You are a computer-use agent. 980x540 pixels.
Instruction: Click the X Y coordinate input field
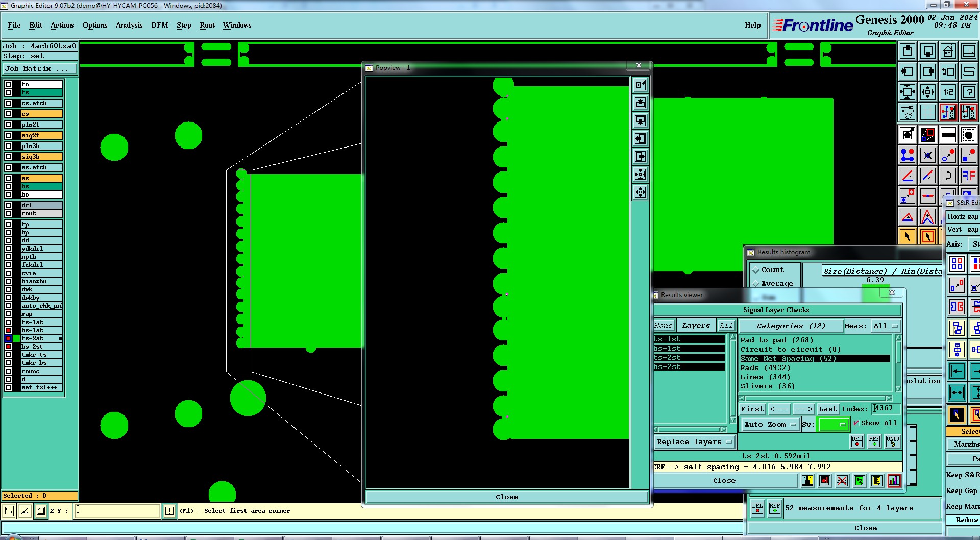(x=117, y=511)
